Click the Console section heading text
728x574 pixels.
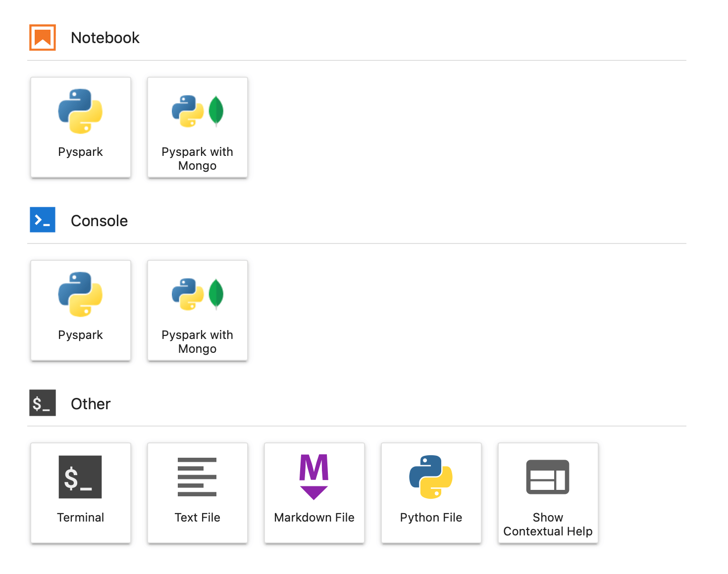coord(99,221)
